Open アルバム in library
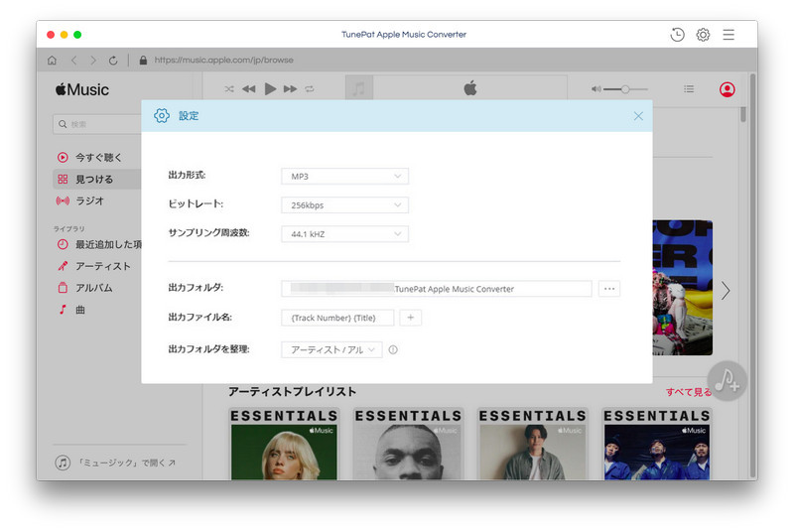 tap(85, 288)
